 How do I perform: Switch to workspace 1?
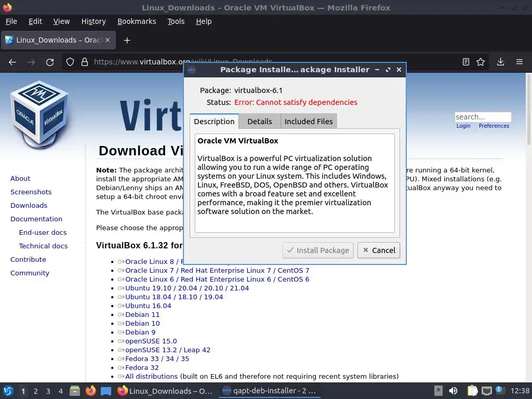click(x=23, y=391)
